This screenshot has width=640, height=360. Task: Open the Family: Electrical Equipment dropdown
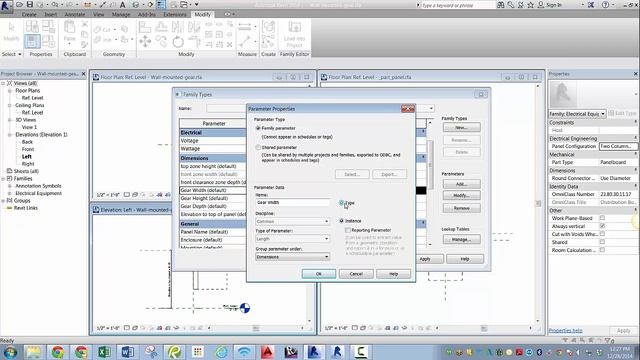point(577,114)
